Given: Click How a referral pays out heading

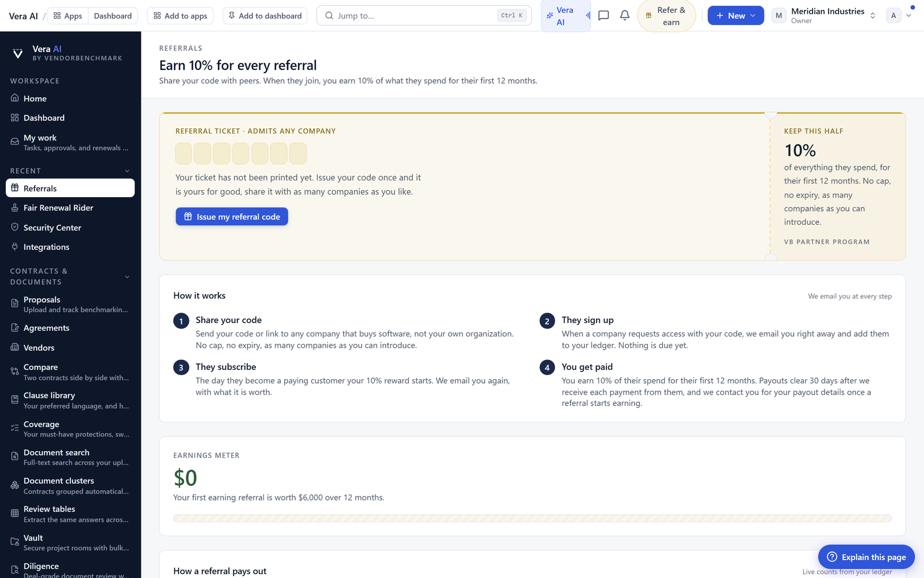Looking at the screenshot, I should click(x=220, y=571).
